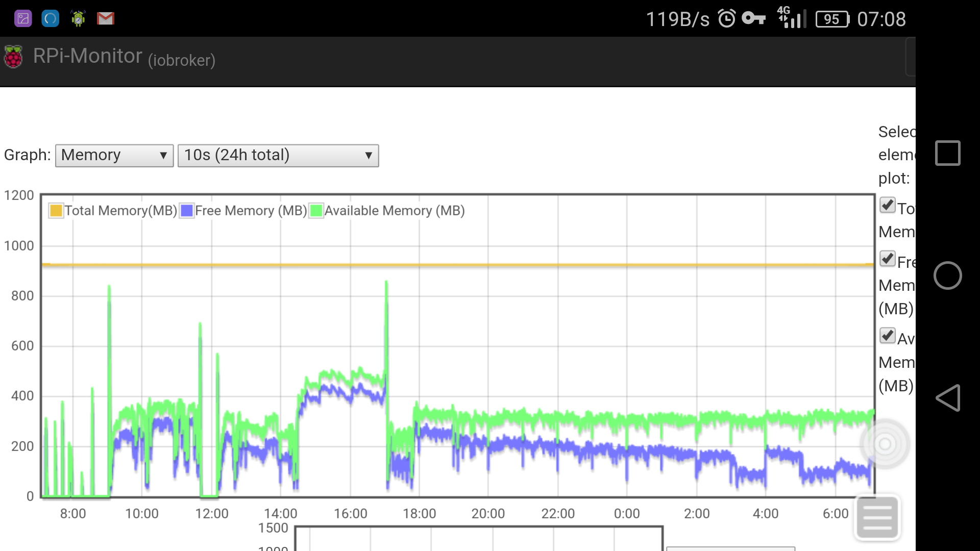Disable the Available Memory (MB) checkbox
980x551 pixels.
888,336
